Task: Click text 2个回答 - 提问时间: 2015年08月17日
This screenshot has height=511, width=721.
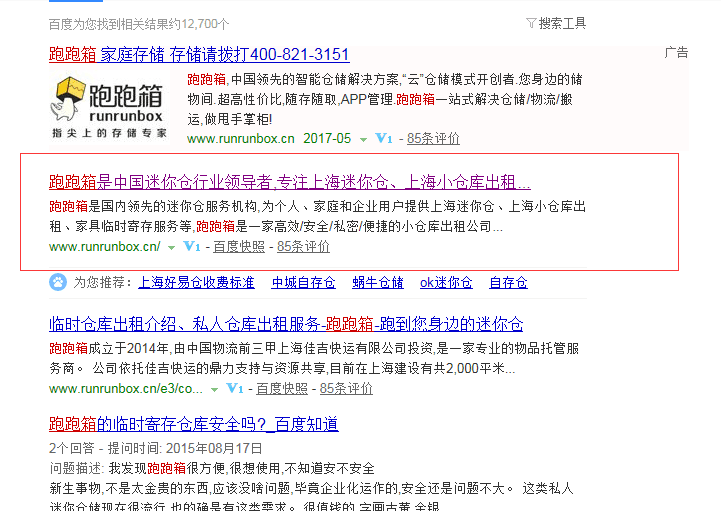Action: click(x=156, y=448)
